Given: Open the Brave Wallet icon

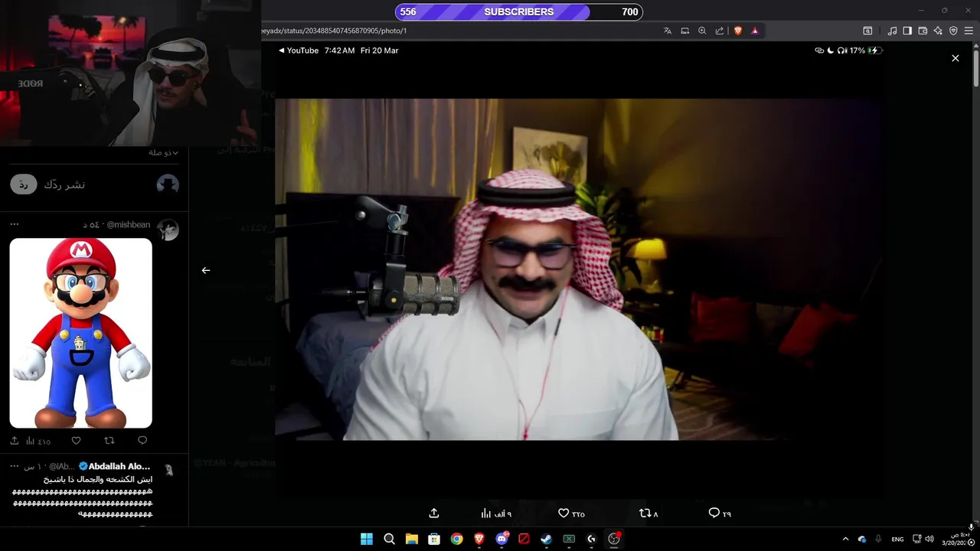Looking at the screenshot, I should 923,31.
